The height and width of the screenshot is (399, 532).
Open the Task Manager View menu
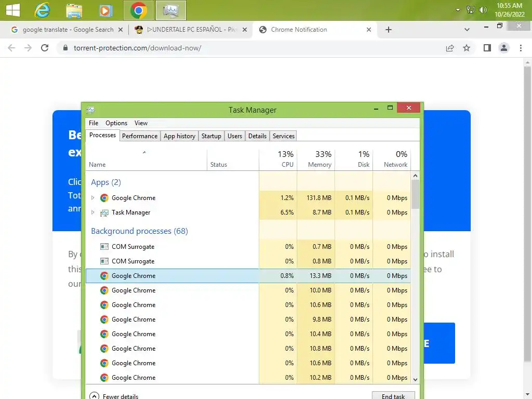pyautogui.click(x=141, y=123)
